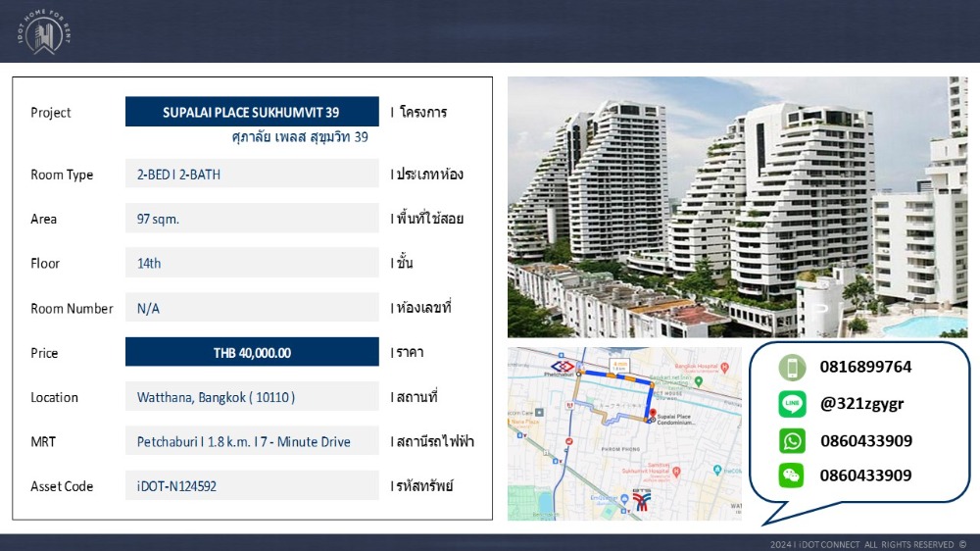The width and height of the screenshot is (980, 551).
Task: Click the iDOT Home For Rent logo
Action: pyautogui.click(x=44, y=31)
